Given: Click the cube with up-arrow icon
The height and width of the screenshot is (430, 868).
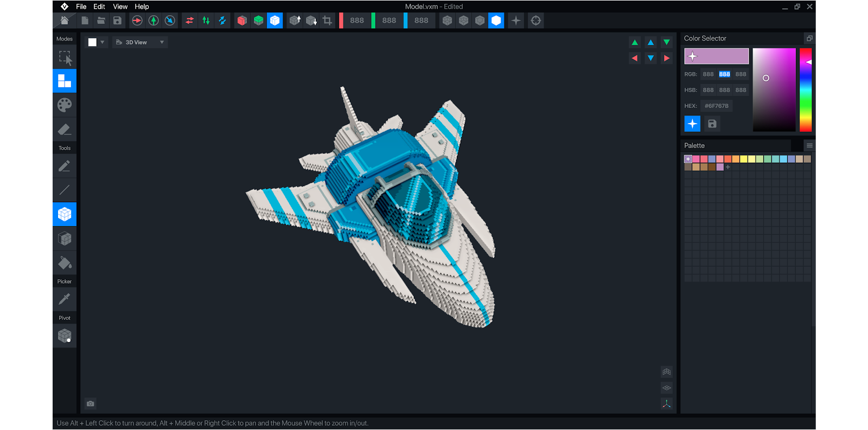Looking at the screenshot, I should [295, 21].
